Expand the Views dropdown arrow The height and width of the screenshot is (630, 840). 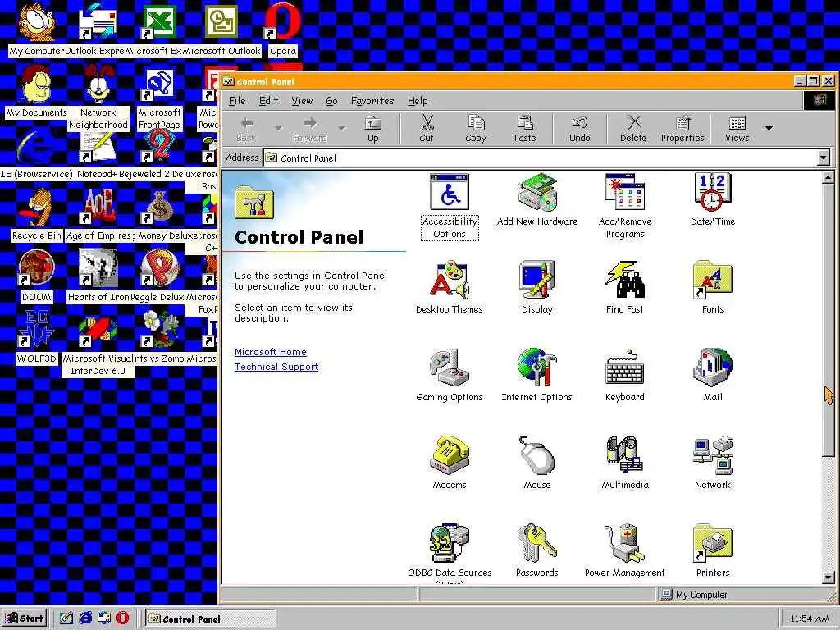pos(769,128)
